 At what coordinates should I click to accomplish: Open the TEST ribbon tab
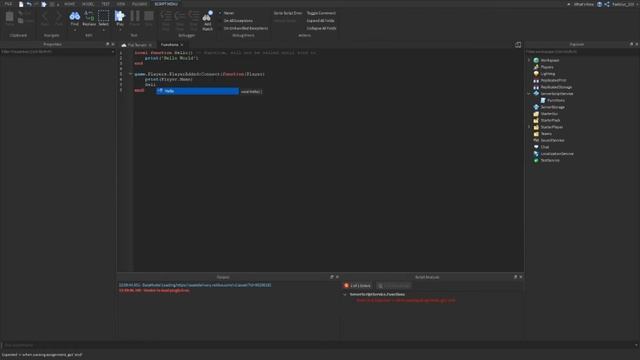coord(105,4)
